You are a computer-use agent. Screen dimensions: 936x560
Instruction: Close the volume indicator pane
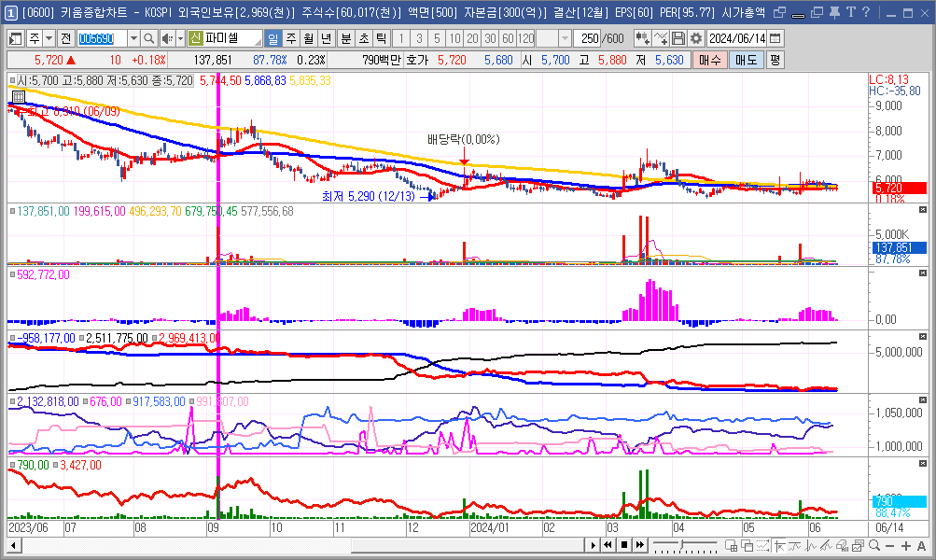tap(923, 210)
